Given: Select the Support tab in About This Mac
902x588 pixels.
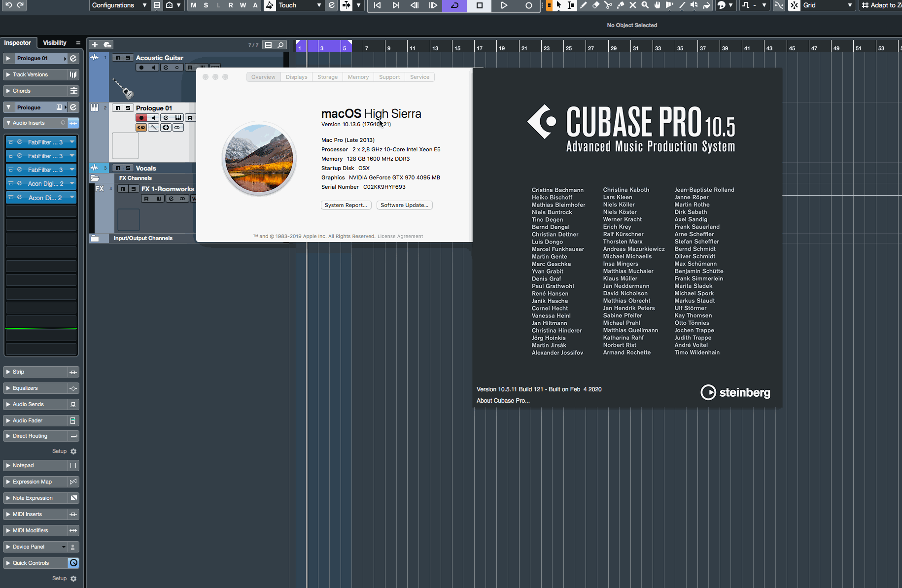Looking at the screenshot, I should (389, 77).
